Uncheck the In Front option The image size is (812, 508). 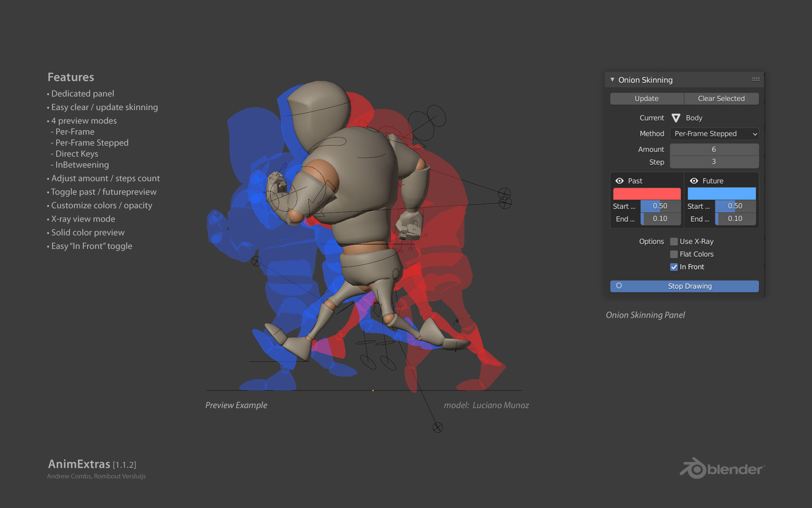674,267
